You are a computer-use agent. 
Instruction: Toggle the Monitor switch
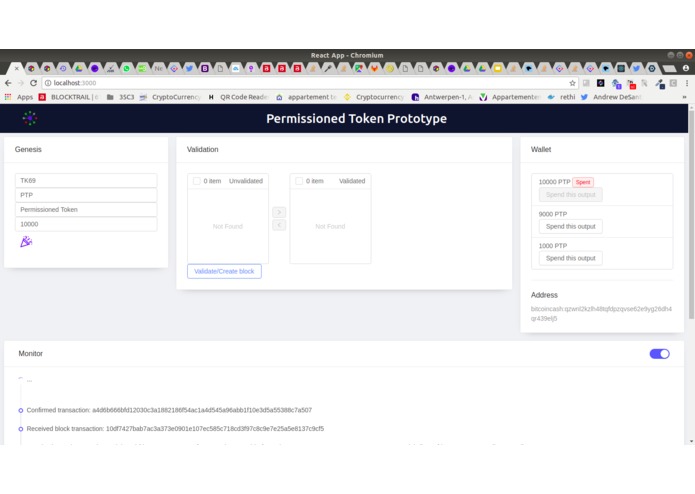[659, 354]
